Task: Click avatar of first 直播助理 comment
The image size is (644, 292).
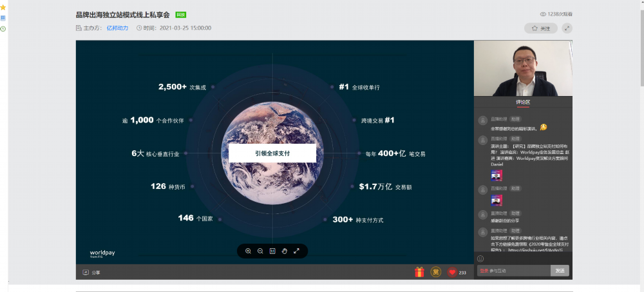Action: point(483,121)
